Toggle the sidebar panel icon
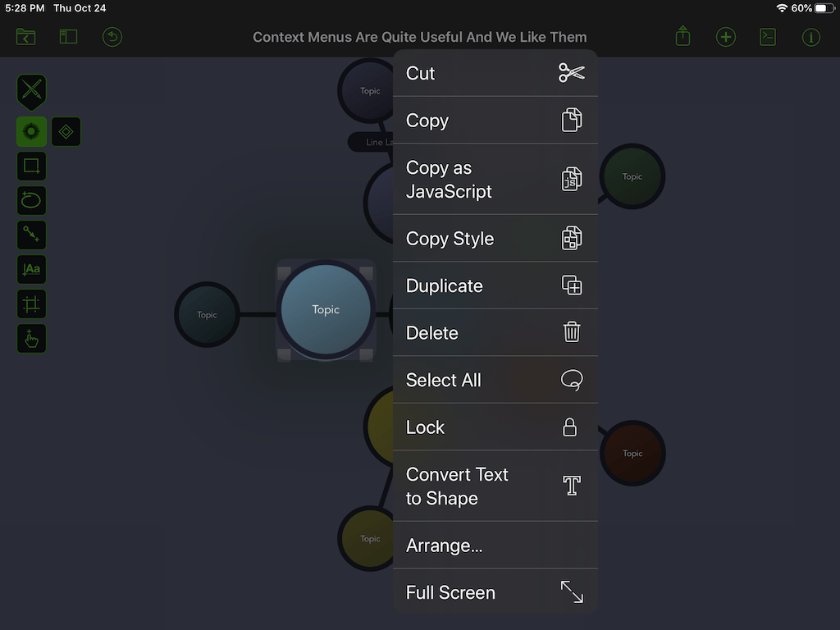 pos(69,37)
